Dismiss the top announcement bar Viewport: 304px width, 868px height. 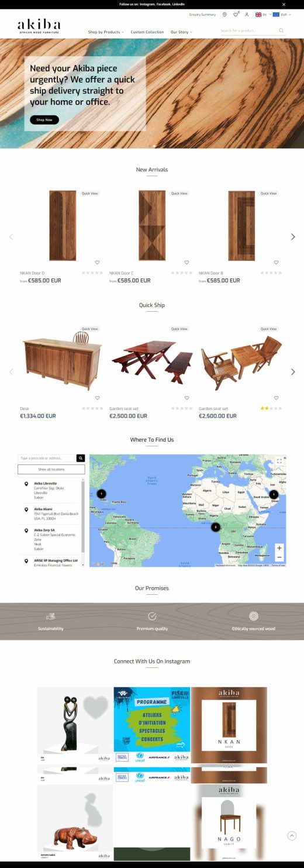coord(284,4)
